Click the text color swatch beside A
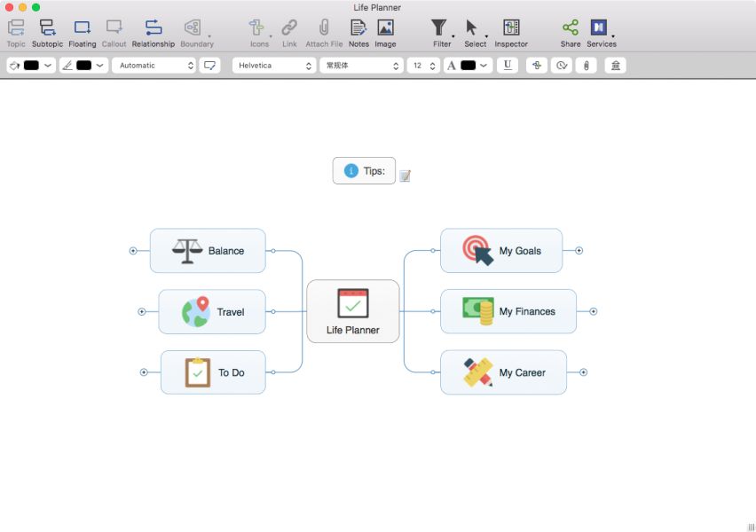Image resolution: width=756 pixels, height=532 pixels. pos(469,66)
